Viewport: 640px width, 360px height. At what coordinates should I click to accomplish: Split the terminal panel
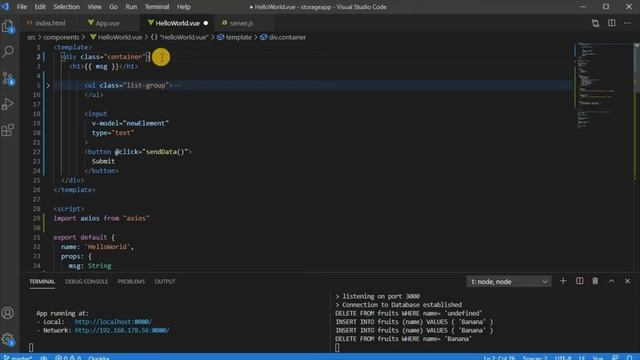point(579,281)
